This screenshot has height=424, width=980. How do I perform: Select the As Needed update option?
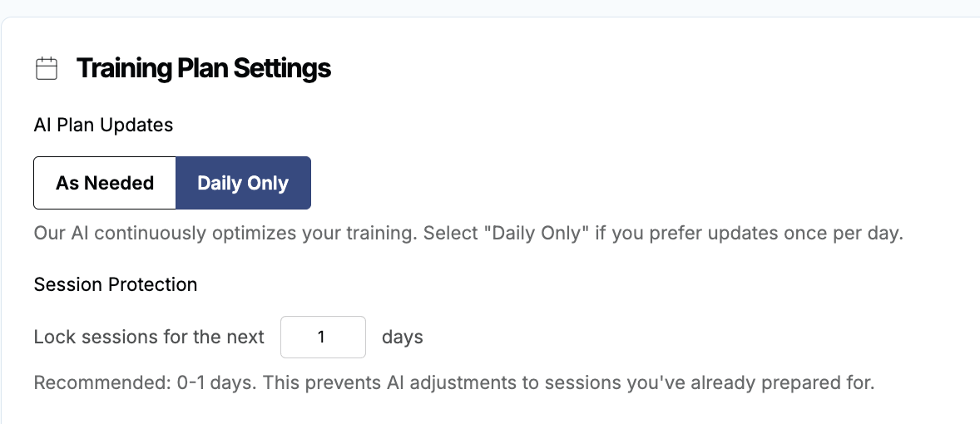(105, 183)
